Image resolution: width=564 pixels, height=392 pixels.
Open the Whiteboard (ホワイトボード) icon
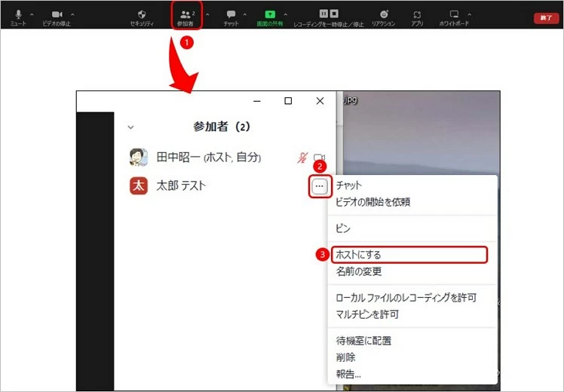454,14
